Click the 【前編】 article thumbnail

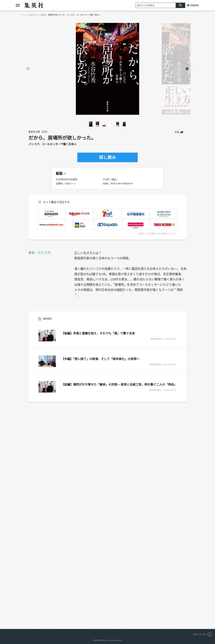[47, 387]
